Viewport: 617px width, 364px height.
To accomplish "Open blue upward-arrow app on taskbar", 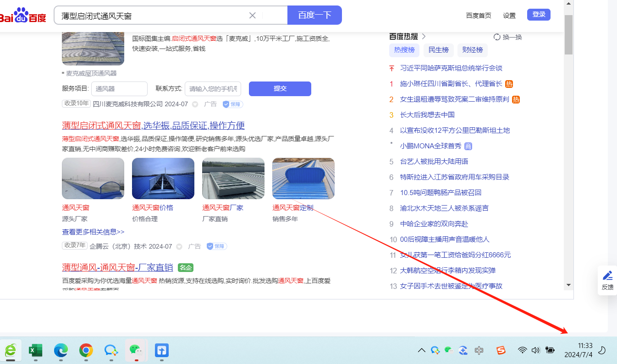I will 161,350.
